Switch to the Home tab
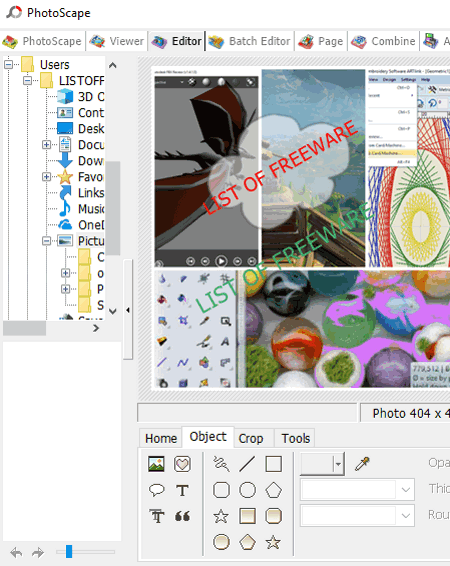Viewport: 450px width, 566px height. (x=161, y=438)
